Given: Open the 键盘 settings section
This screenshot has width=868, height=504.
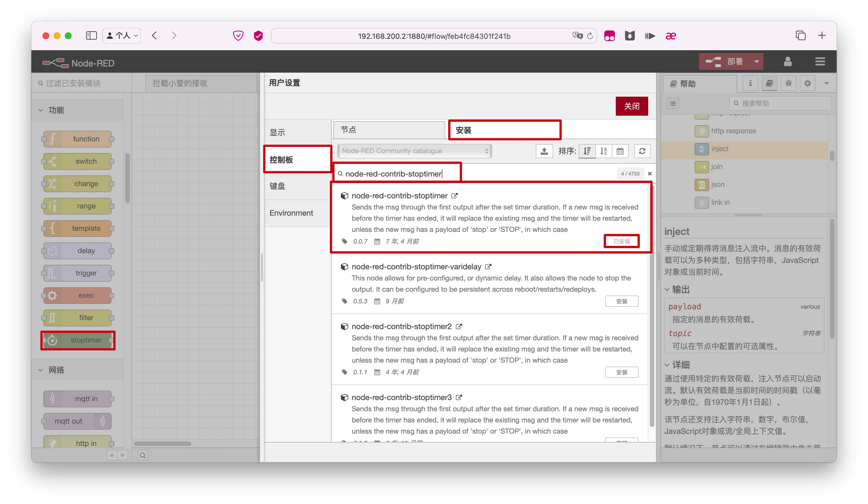Looking at the screenshot, I should click(x=297, y=186).
